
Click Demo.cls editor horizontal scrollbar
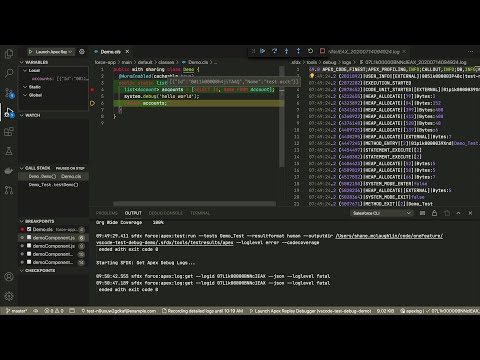coord(194,203)
